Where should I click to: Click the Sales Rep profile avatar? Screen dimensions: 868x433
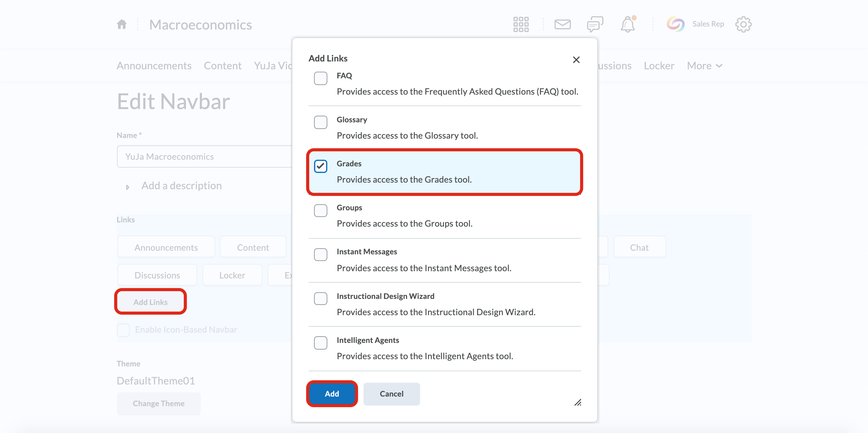pos(675,24)
